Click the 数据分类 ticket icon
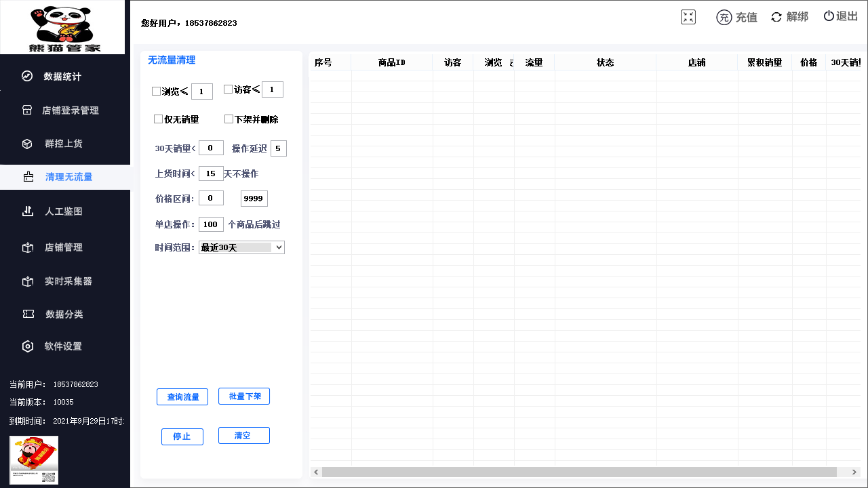Image resolution: width=868 pixels, height=488 pixels. (x=28, y=314)
